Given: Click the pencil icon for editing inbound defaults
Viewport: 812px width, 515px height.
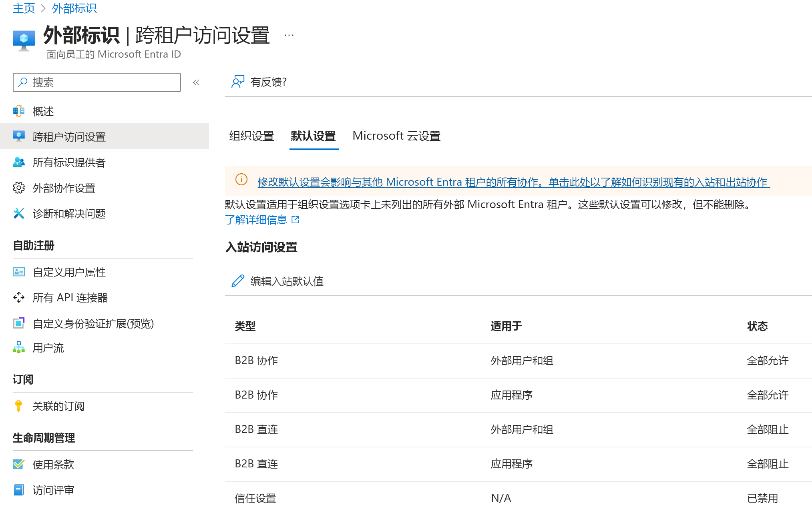Looking at the screenshot, I should [x=237, y=281].
